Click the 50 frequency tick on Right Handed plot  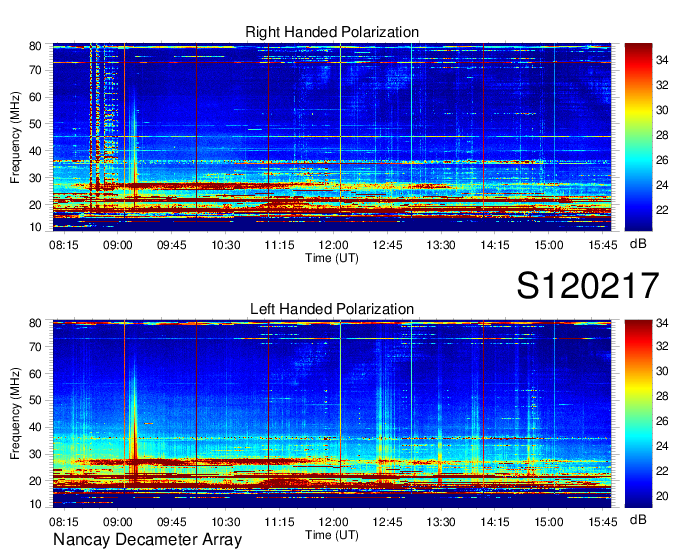coord(35,124)
